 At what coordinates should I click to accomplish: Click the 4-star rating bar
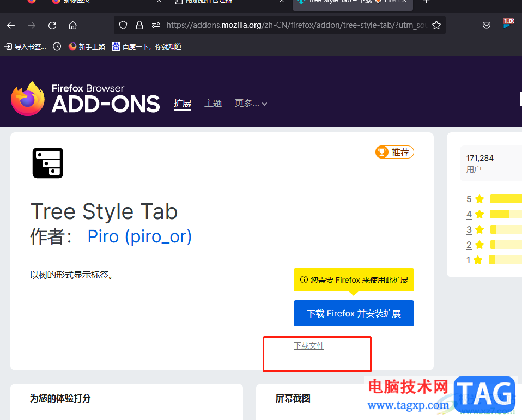[506, 214]
